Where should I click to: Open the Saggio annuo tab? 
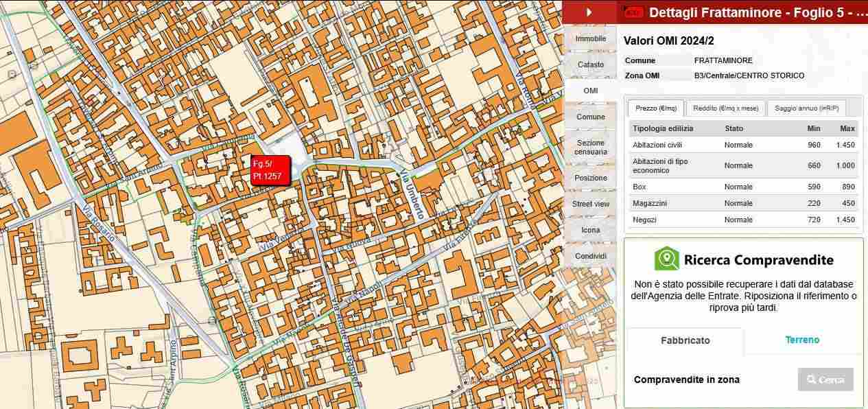point(806,108)
